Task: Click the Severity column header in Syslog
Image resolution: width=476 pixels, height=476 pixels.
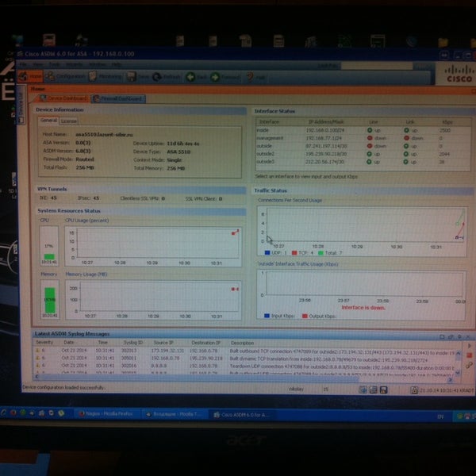Action: click(x=44, y=342)
